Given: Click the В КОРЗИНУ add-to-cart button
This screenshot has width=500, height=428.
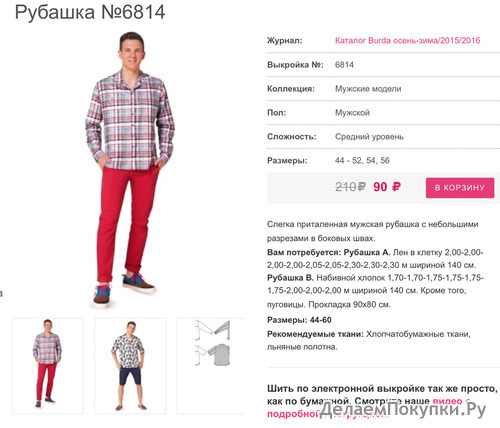Looking at the screenshot, I should pyautogui.click(x=460, y=188).
